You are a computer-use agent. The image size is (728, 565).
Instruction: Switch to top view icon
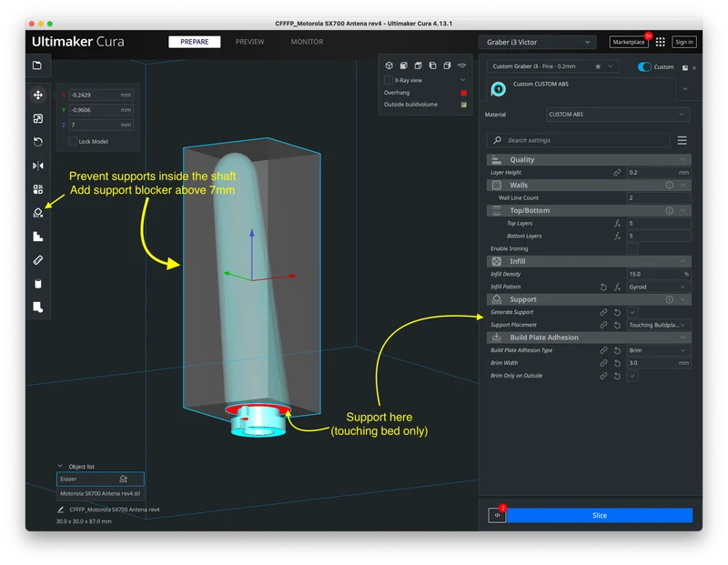click(x=418, y=66)
